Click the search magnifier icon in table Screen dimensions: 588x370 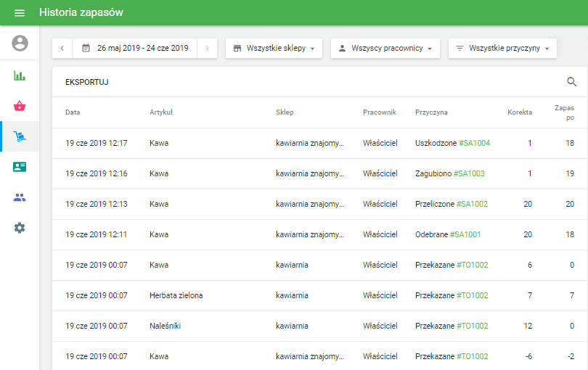point(572,82)
